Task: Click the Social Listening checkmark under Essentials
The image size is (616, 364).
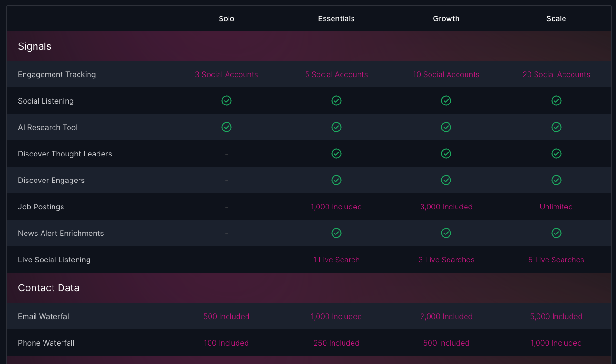Action: pyautogui.click(x=336, y=101)
